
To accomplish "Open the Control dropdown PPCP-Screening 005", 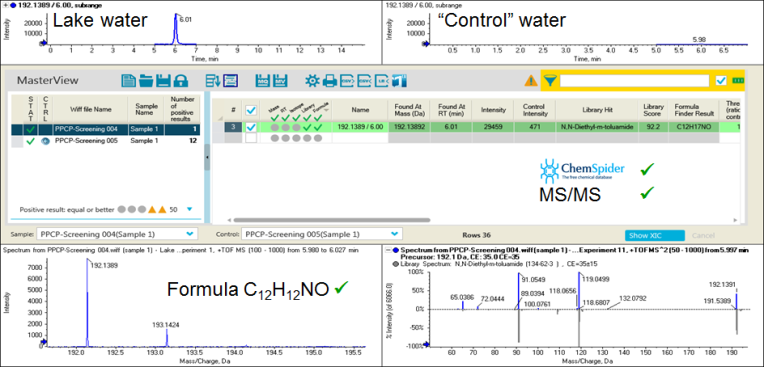I will coord(322,234).
